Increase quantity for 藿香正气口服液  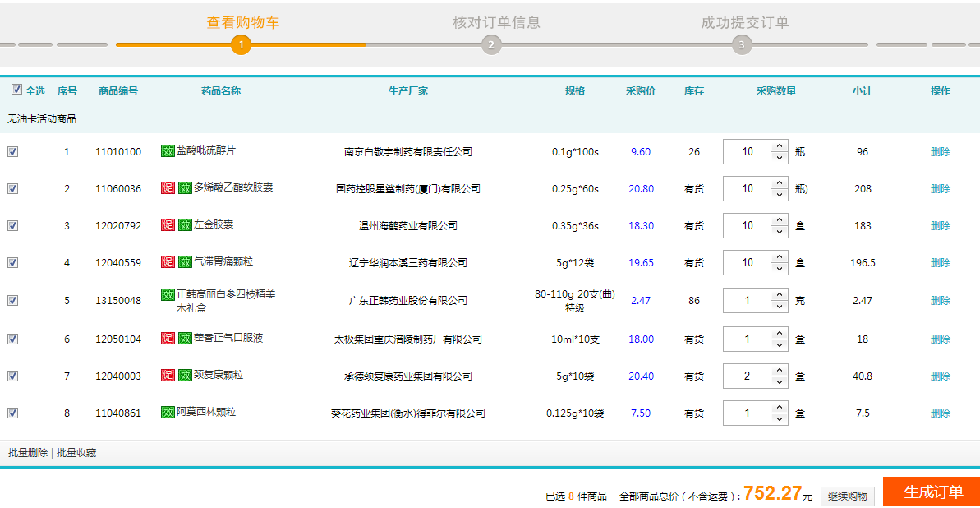click(779, 332)
